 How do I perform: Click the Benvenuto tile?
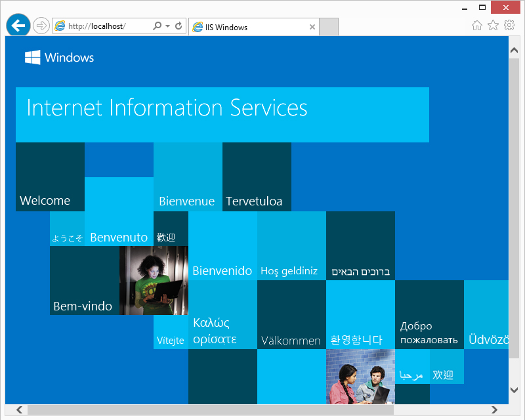tap(119, 212)
